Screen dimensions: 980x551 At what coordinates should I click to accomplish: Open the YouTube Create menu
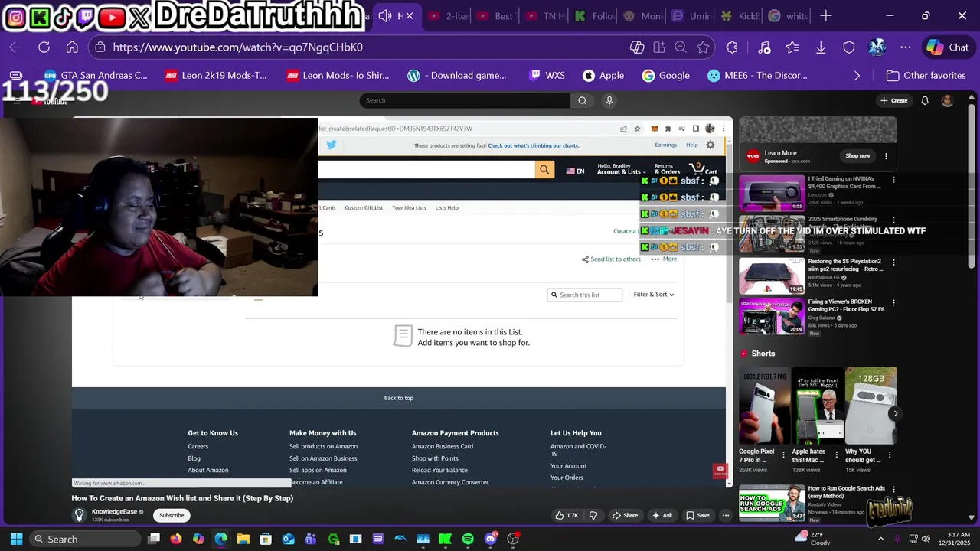(x=893, y=100)
